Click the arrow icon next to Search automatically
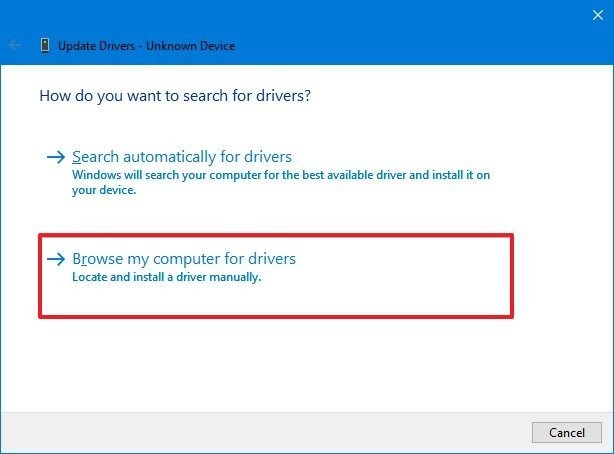 tap(57, 158)
